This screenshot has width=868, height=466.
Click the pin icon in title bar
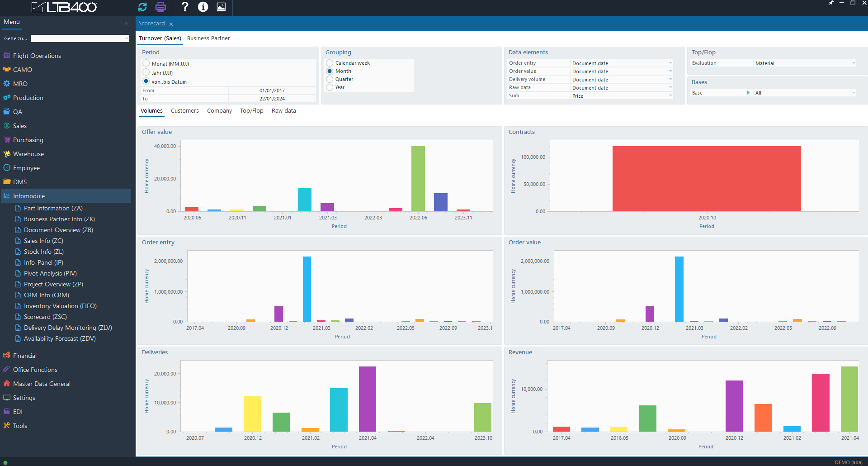(831, 3)
